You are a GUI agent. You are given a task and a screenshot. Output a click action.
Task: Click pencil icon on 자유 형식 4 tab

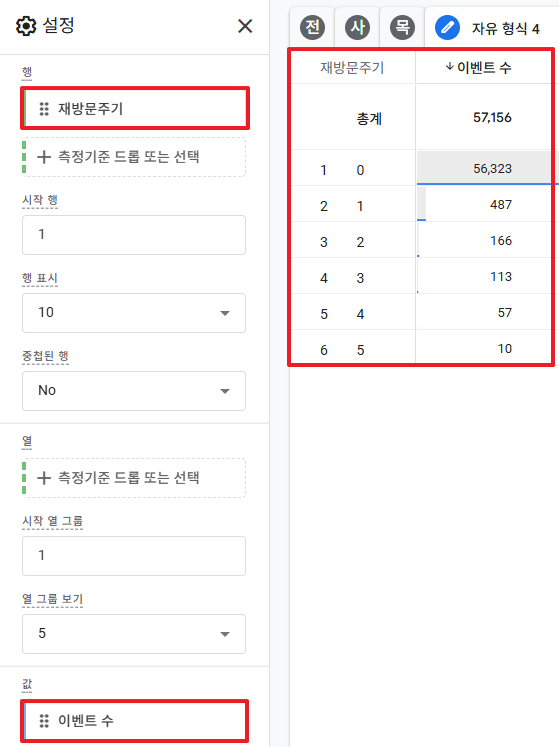coord(447,28)
